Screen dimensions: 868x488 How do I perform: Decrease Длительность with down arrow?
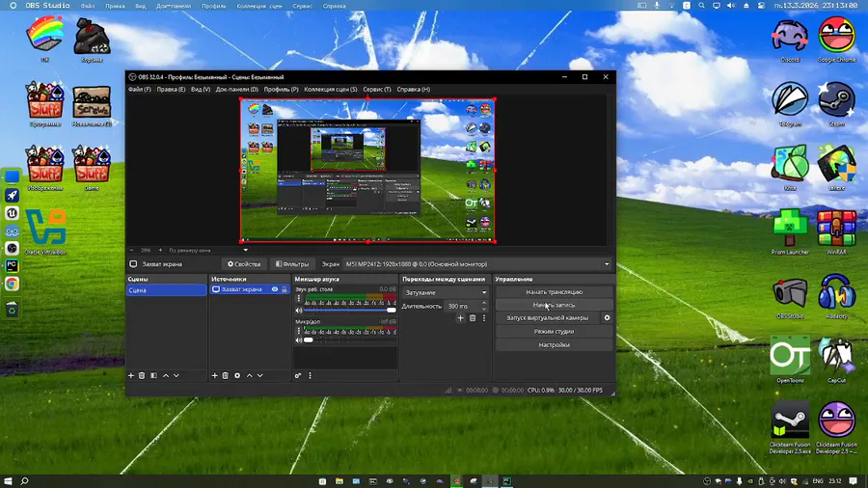[484, 309]
